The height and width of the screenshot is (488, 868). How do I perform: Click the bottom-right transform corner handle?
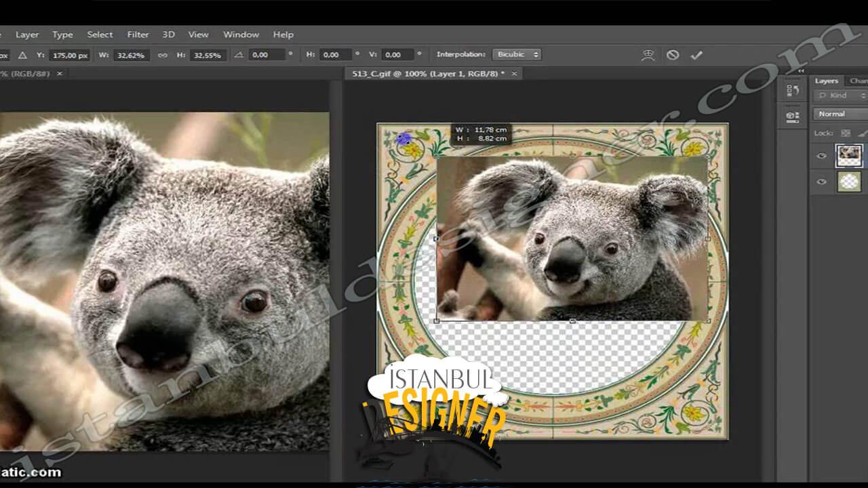tap(709, 321)
